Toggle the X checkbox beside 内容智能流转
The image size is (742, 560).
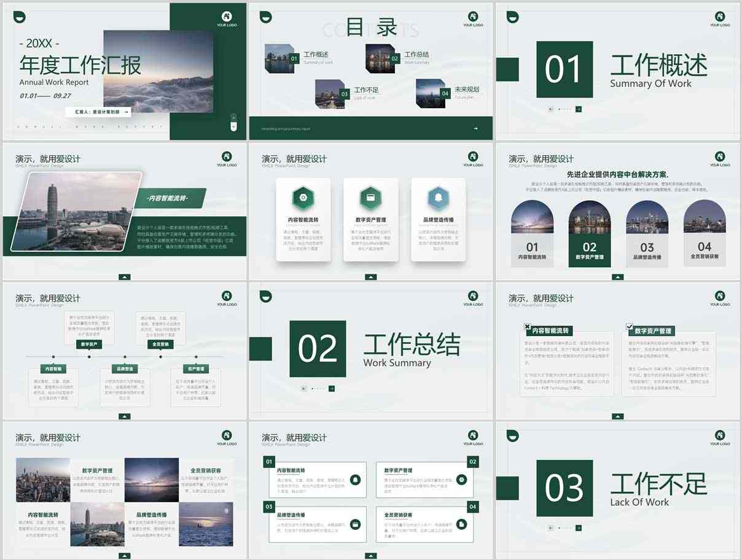pos(527,326)
